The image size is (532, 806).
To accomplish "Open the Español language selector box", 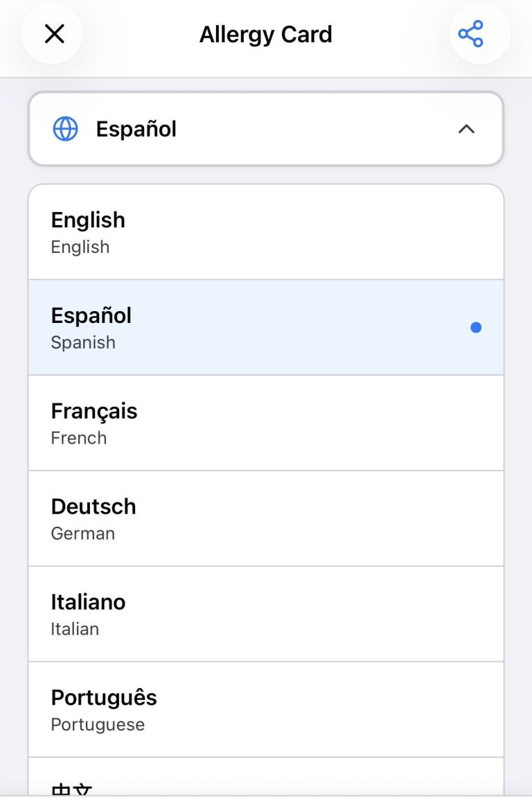I will coord(265,129).
